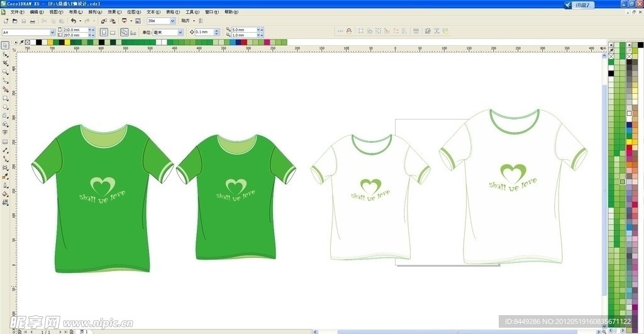Click the no-color X swatch on document palette
This screenshot has height=334, width=644.
click(28, 42)
